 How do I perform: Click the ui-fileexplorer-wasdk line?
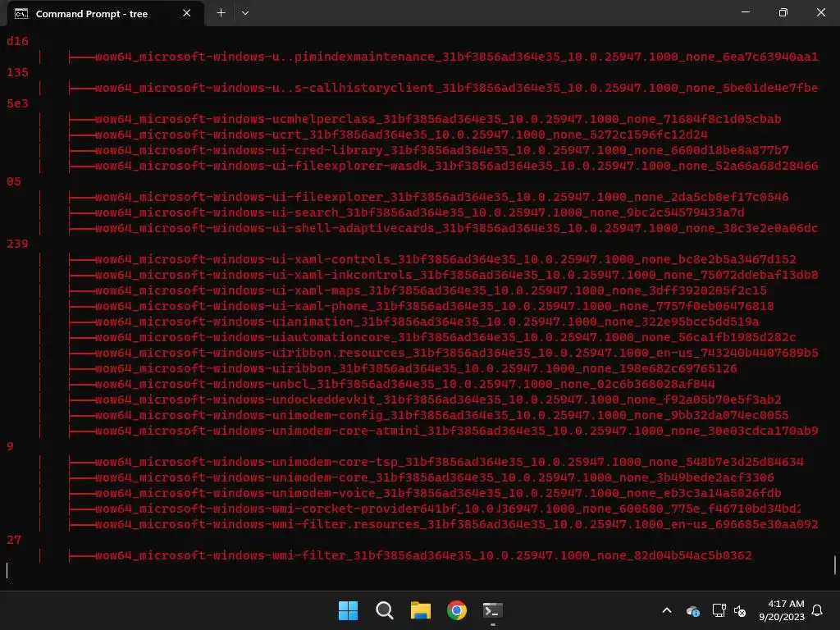456,166
